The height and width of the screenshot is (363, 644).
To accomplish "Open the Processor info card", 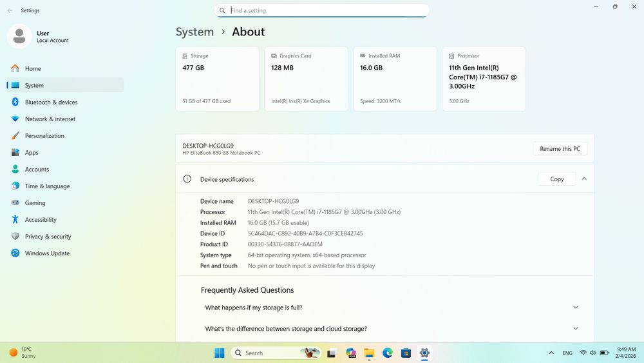I will (484, 79).
